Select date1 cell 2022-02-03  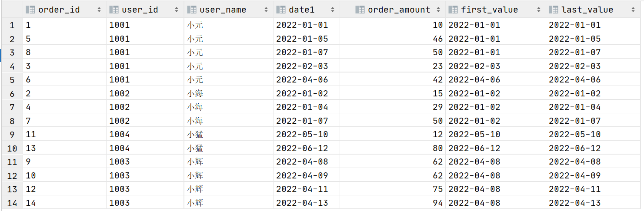306,66
